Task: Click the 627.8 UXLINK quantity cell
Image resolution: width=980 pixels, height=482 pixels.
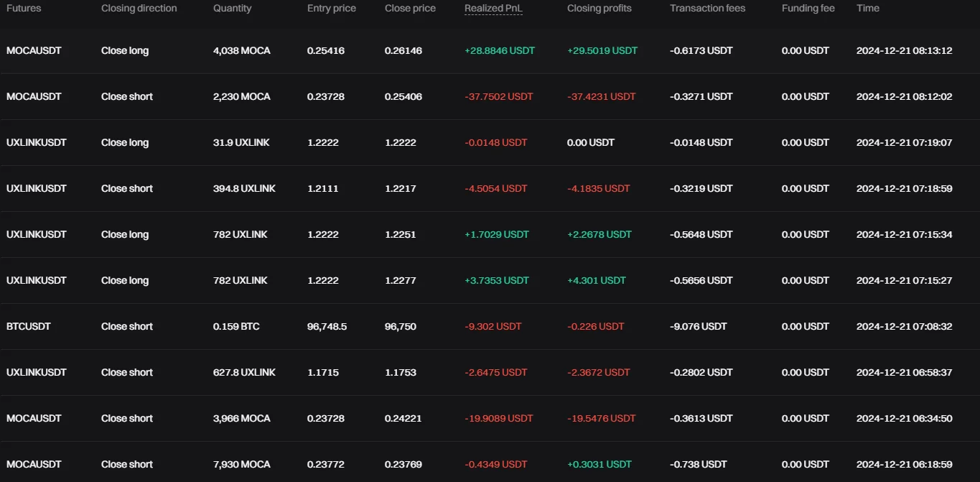Action: coord(244,373)
